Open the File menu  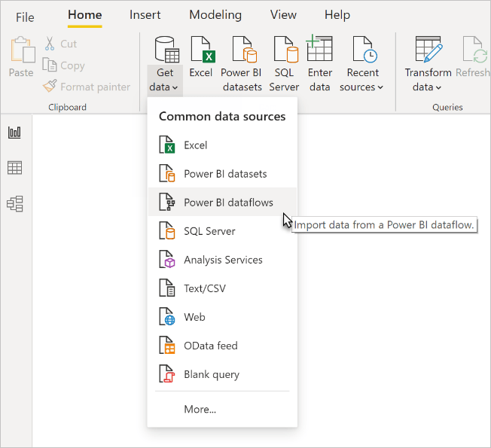point(25,17)
